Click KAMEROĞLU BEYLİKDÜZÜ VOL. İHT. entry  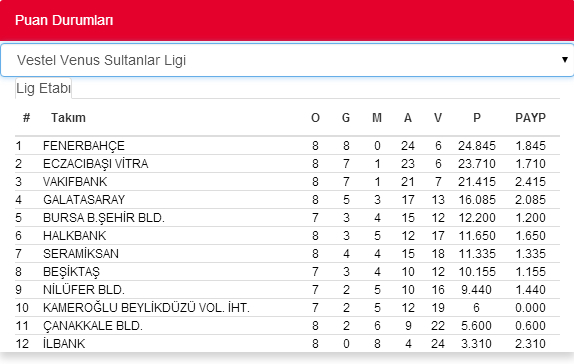point(146,308)
